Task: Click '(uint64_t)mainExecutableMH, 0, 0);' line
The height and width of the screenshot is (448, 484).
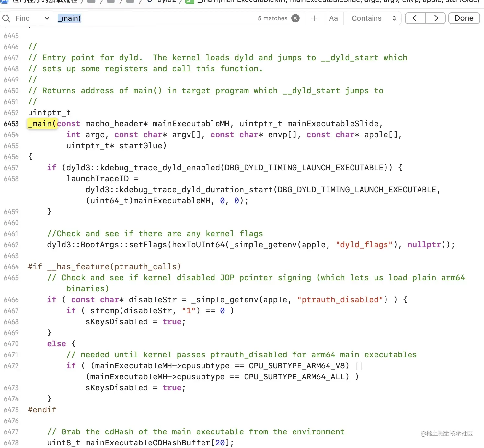Action: (167, 201)
